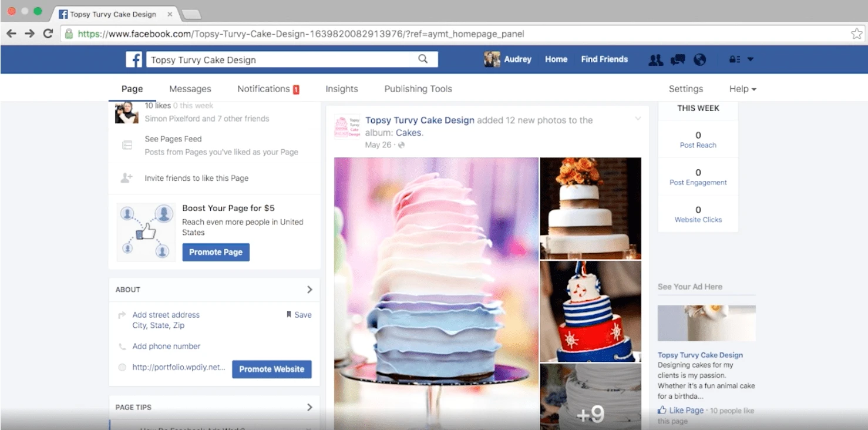Click the privacy shortcuts lock icon
The image size is (868, 430).
pyautogui.click(x=734, y=59)
